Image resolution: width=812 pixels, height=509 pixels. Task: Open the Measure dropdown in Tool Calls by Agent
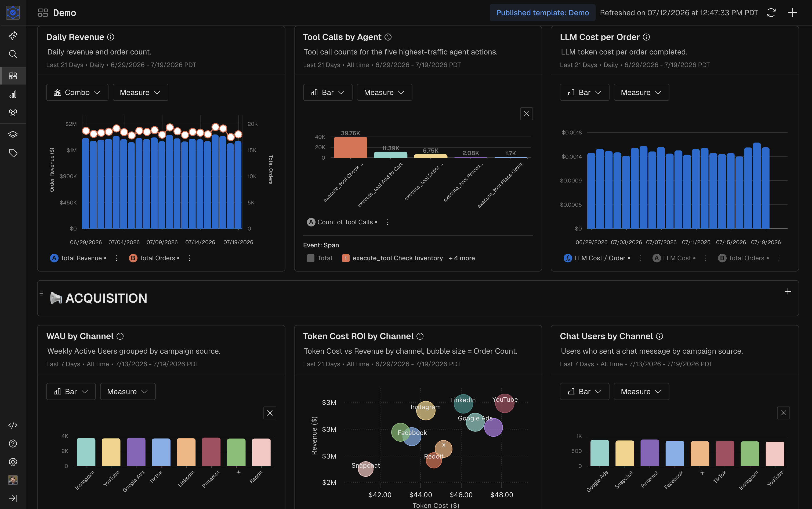point(384,92)
